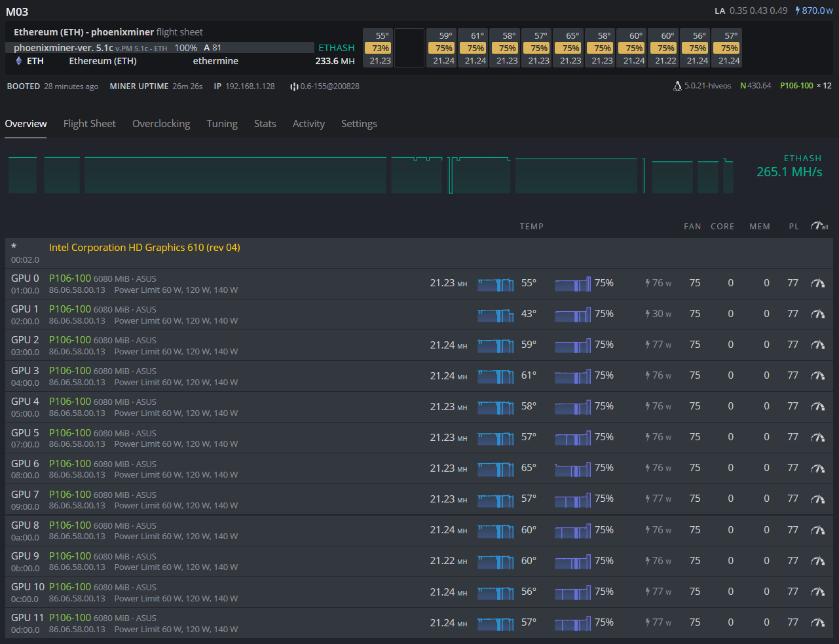Click the Nvidia driver version N 430.64
The height and width of the screenshot is (644, 839).
pyautogui.click(x=756, y=86)
